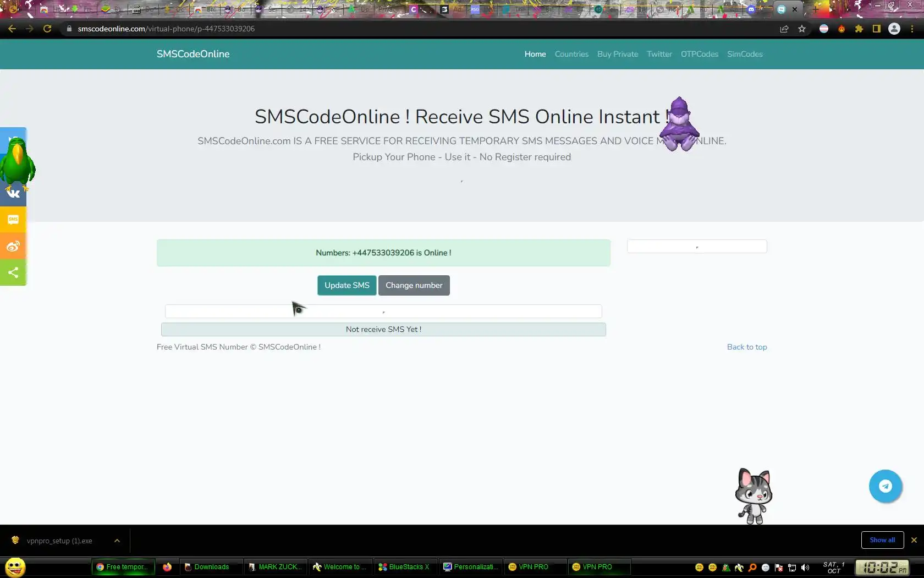The image size is (924, 578).
Task: Open the OTPCodes navigation link
Action: [700, 54]
